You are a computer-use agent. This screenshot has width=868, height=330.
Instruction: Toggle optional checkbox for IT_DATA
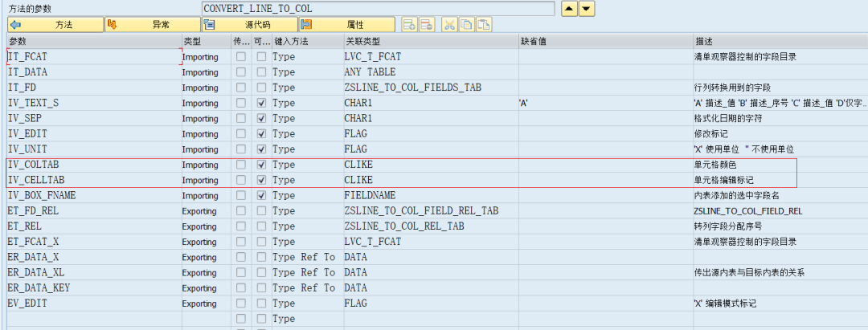[x=262, y=72]
